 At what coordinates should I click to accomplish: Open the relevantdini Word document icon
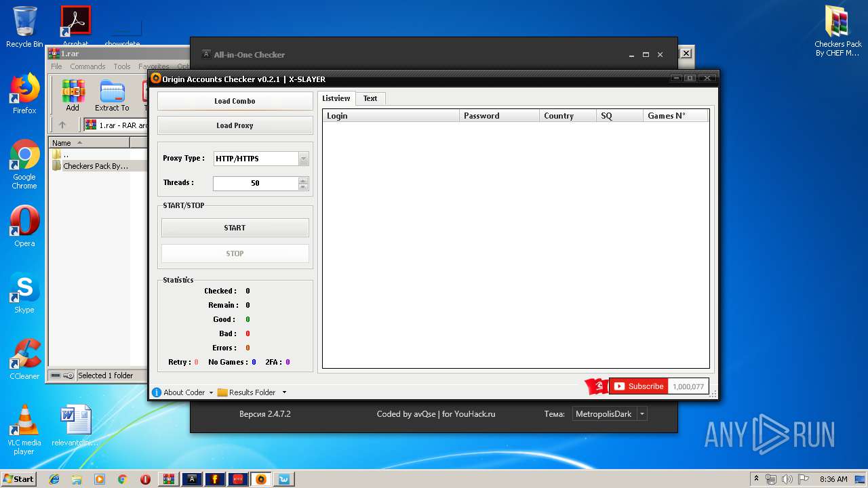[x=75, y=426]
